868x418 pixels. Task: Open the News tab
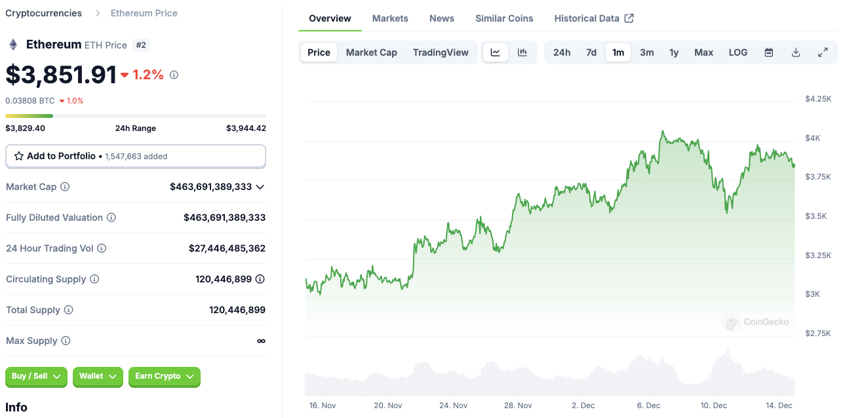pos(442,18)
